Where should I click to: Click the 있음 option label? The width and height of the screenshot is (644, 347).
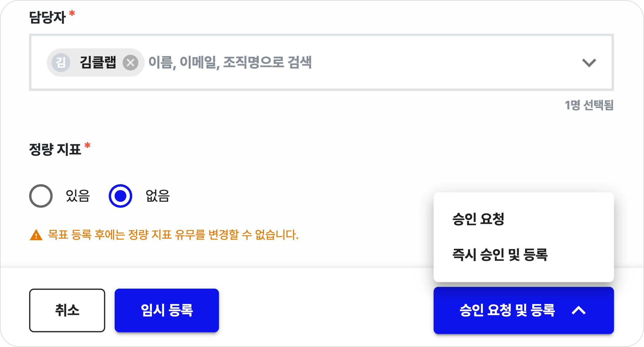(x=78, y=196)
